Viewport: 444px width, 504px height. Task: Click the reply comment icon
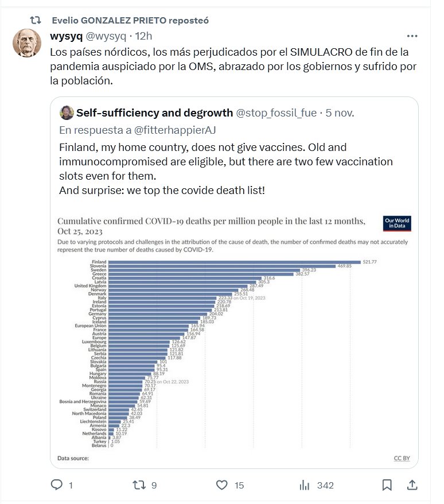coord(57,485)
